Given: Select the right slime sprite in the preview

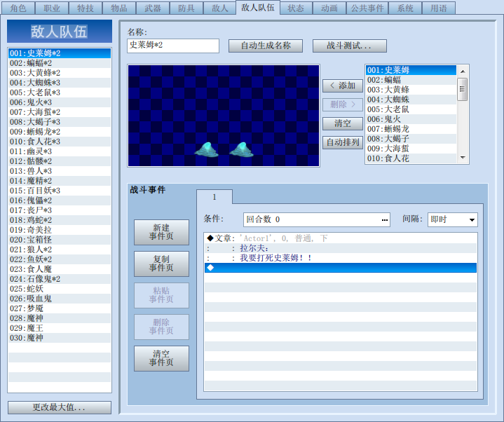Looking at the screenshot, I should pyautogui.click(x=241, y=150).
